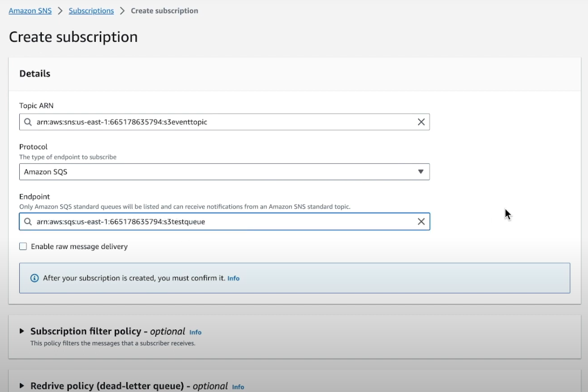The image size is (588, 392).
Task: Open Info link for Subscription filter policy
Action: coord(195,332)
